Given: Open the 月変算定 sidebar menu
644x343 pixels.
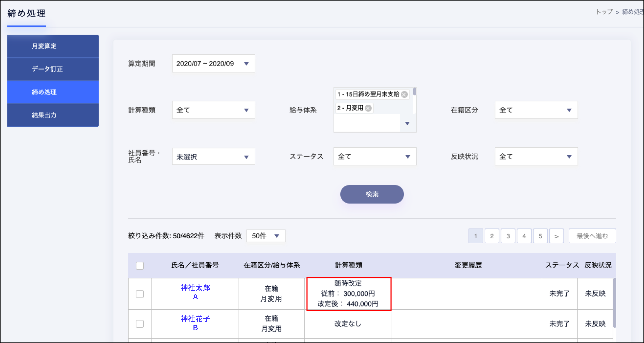Looking at the screenshot, I should pos(53,46).
